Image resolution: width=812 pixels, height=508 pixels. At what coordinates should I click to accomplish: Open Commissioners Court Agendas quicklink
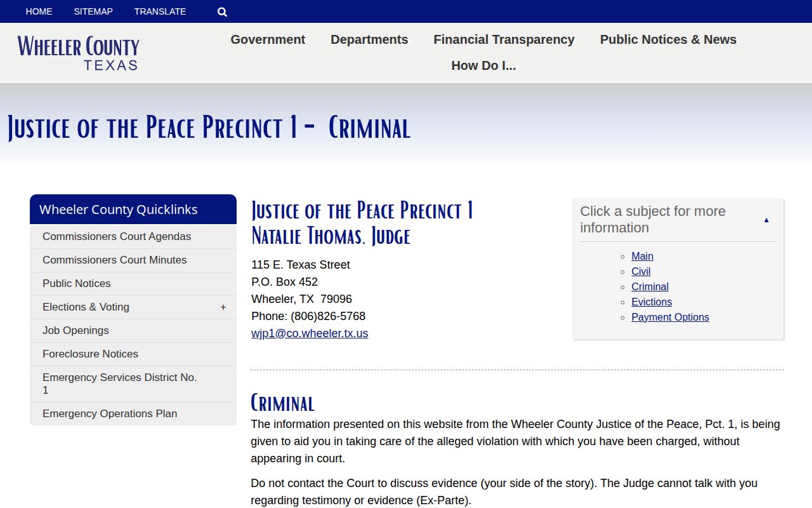(133, 237)
